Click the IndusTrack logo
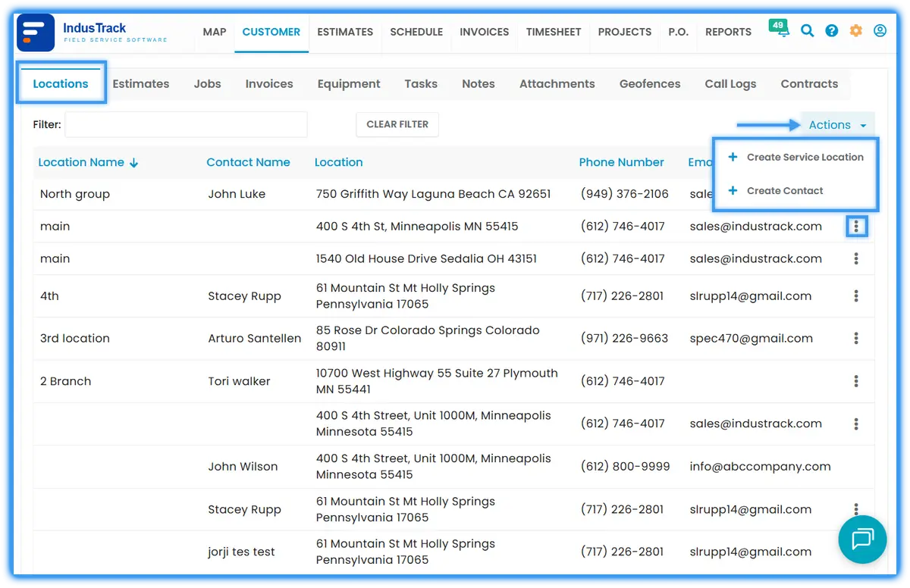 [92, 32]
